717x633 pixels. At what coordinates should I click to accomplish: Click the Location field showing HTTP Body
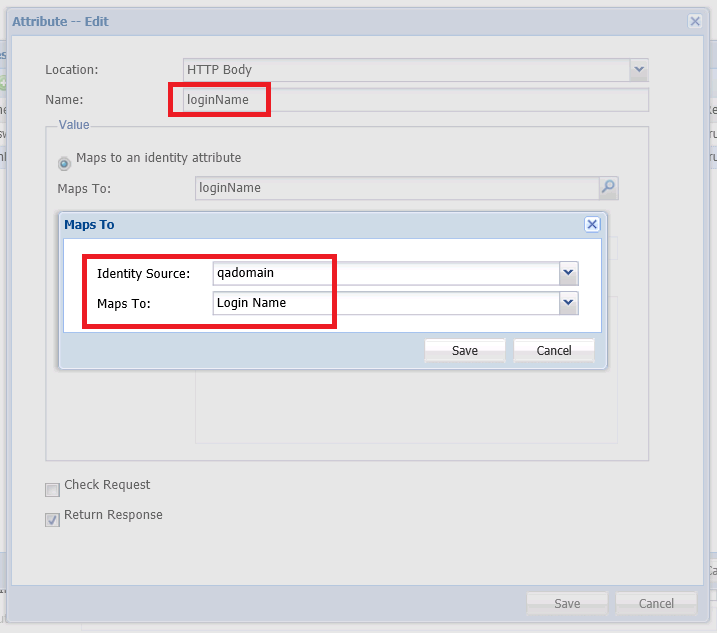click(405, 70)
